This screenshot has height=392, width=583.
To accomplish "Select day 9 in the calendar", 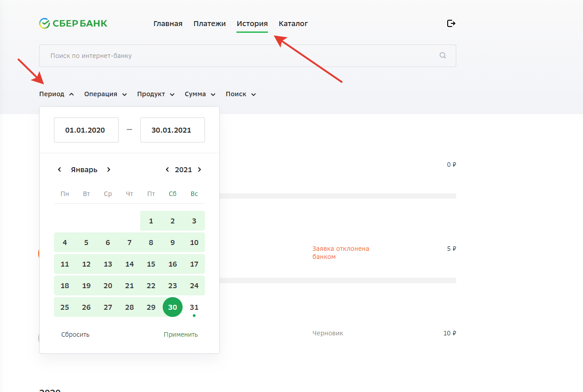I will [x=173, y=242].
